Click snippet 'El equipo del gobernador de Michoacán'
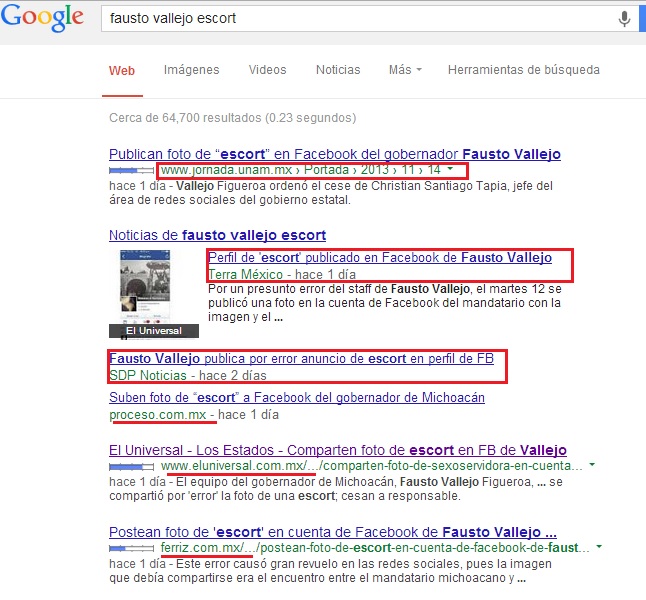This screenshot has height=600, width=646. click(x=336, y=489)
